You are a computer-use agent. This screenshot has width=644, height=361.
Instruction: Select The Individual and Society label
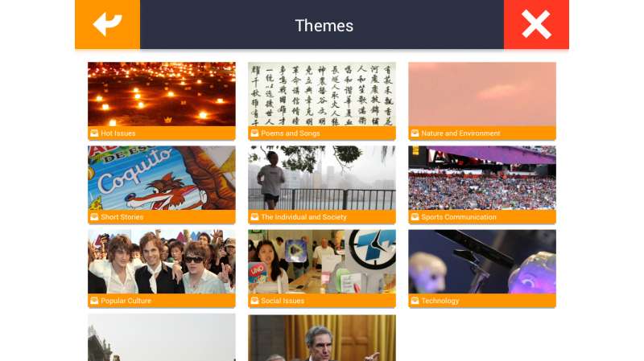(x=303, y=217)
